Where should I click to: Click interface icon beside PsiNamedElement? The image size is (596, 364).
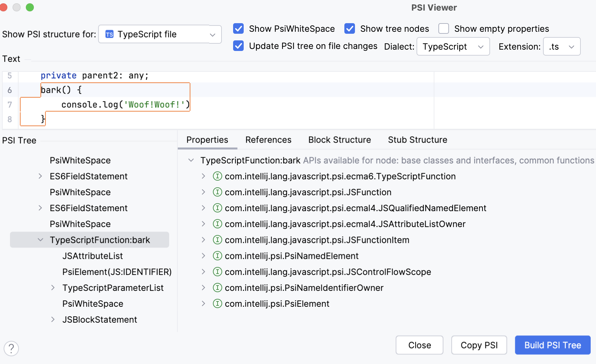(217, 256)
